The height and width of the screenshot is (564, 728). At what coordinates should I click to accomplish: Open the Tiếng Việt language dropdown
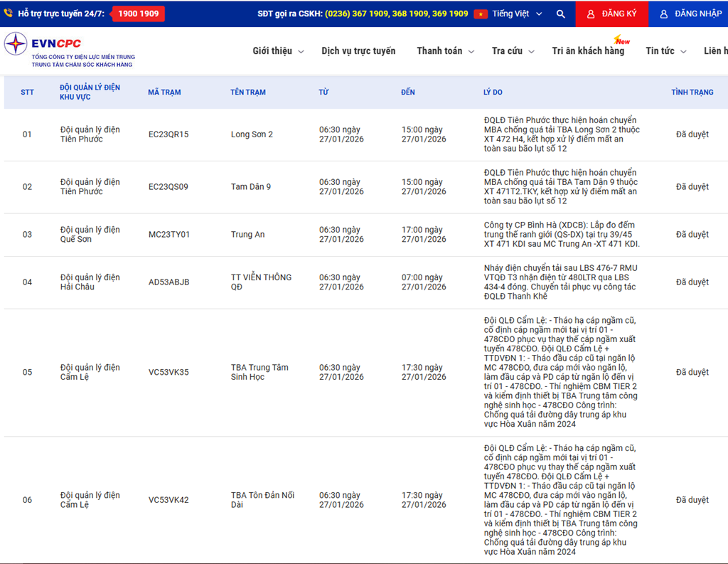pyautogui.click(x=517, y=14)
